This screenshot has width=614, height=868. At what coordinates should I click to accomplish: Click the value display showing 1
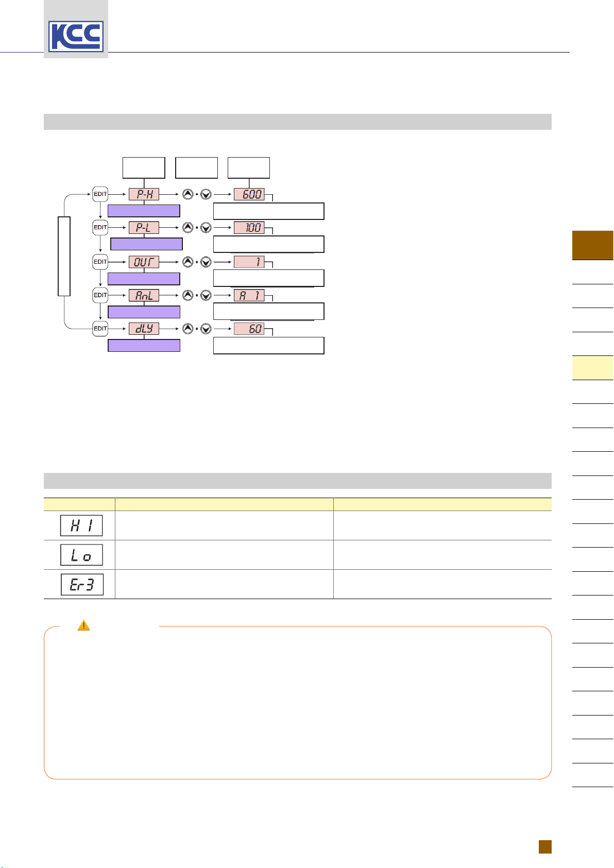tap(249, 262)
